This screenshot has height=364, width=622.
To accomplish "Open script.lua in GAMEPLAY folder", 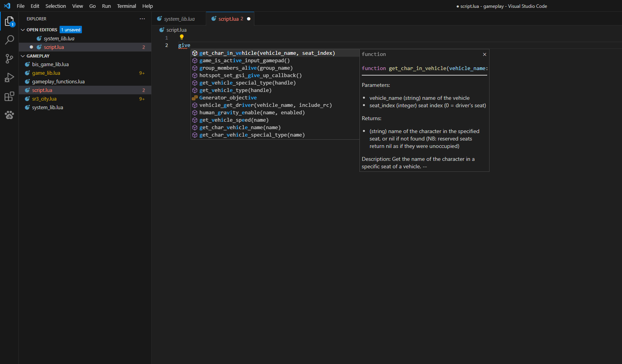I will [x=85, y=90].
